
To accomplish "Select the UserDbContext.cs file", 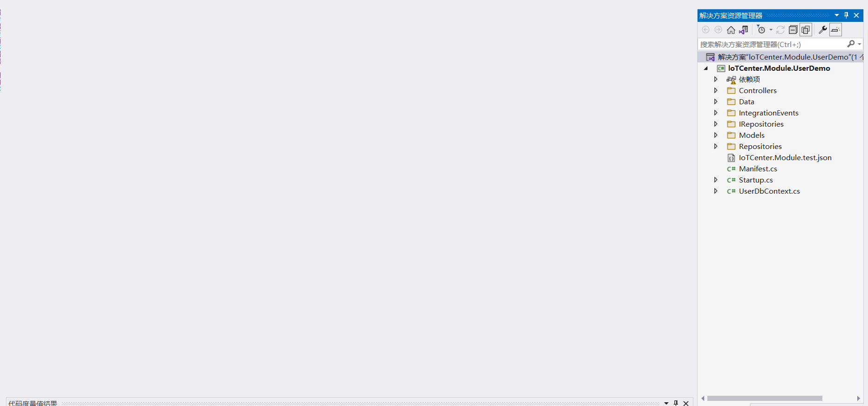I will tap(769, 191).
